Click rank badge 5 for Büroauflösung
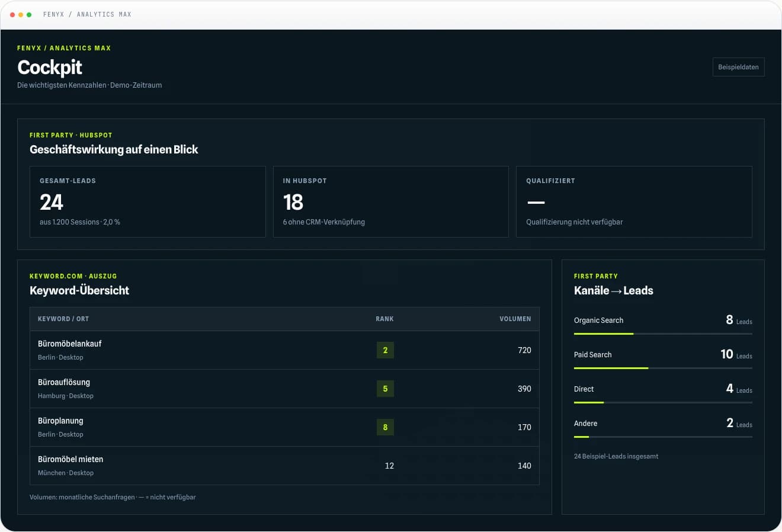This screenshot has height=532, width=782. (x=385, y=389)
